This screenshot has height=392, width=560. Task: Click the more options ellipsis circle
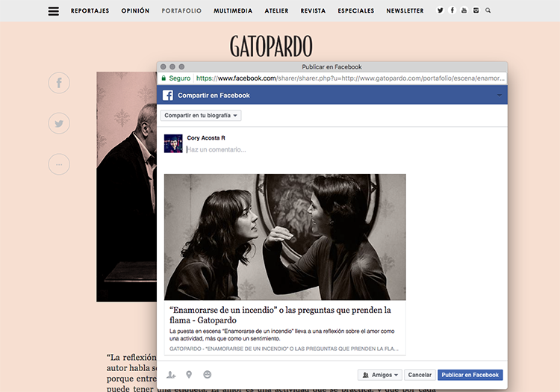pos(59,164)
